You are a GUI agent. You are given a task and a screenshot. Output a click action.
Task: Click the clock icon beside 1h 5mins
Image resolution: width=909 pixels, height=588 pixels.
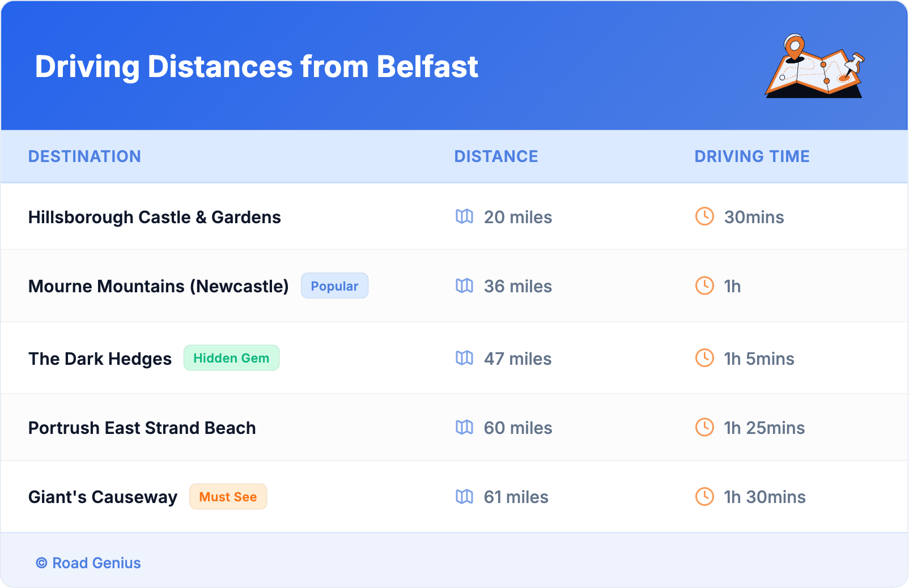click(x=704, y=358)
